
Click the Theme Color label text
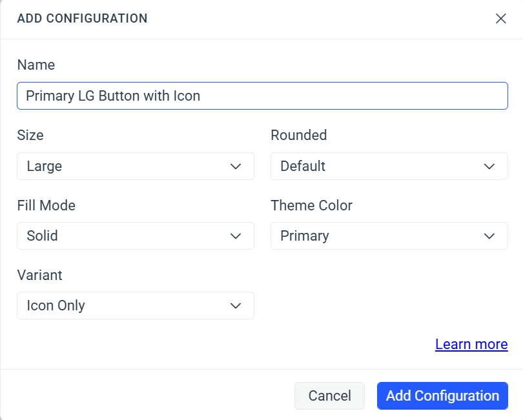312,205
